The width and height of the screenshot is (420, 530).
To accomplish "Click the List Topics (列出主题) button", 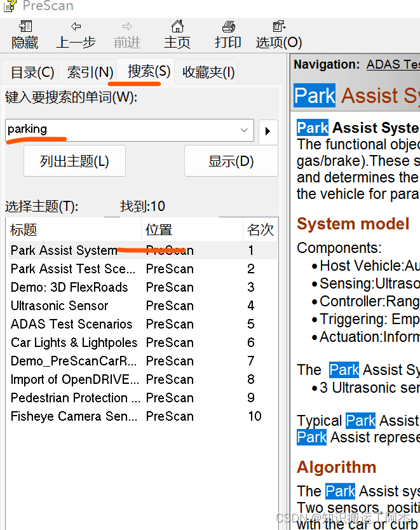I will (74, 161).
